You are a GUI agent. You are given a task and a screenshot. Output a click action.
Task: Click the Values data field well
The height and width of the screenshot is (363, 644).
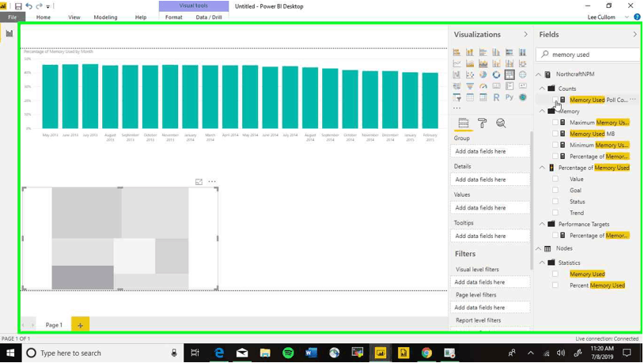[491, 208]
